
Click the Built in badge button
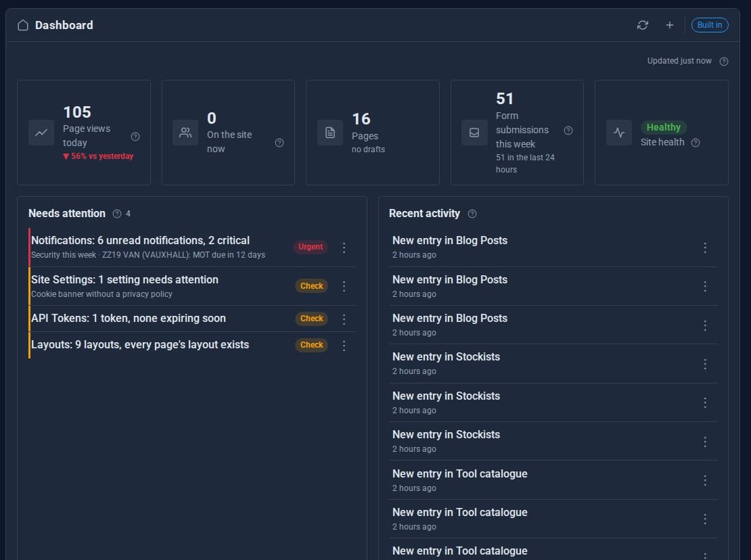[709, 25]
